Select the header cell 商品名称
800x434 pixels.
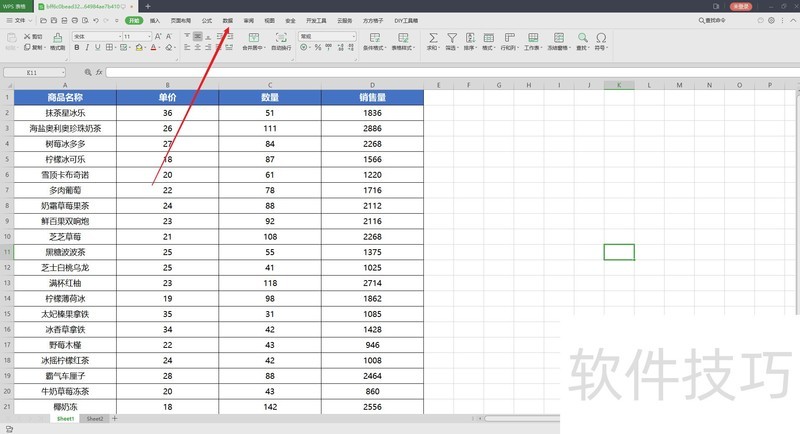[65, 97]
